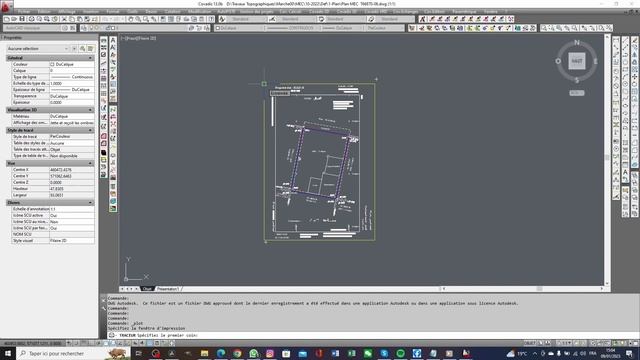Click the Help question mark icon
This screenshot has height=360, width=640.
tap(211, 19)
